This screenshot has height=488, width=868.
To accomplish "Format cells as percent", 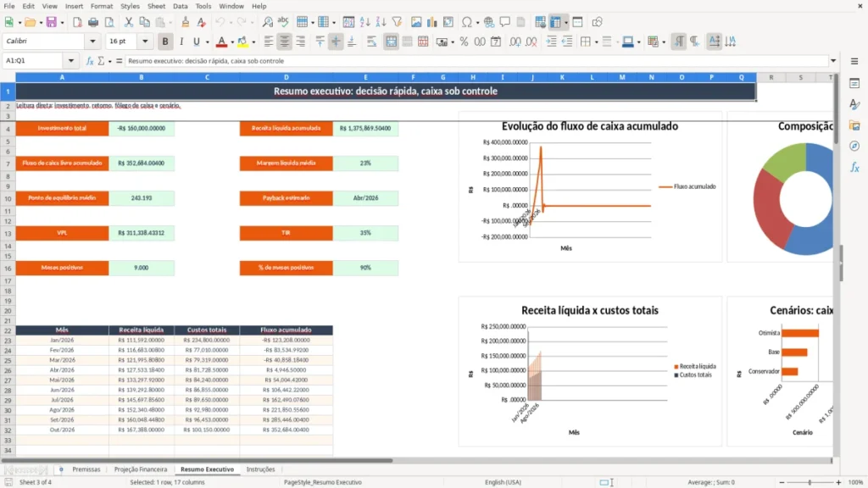I will [x=464, y=42].
